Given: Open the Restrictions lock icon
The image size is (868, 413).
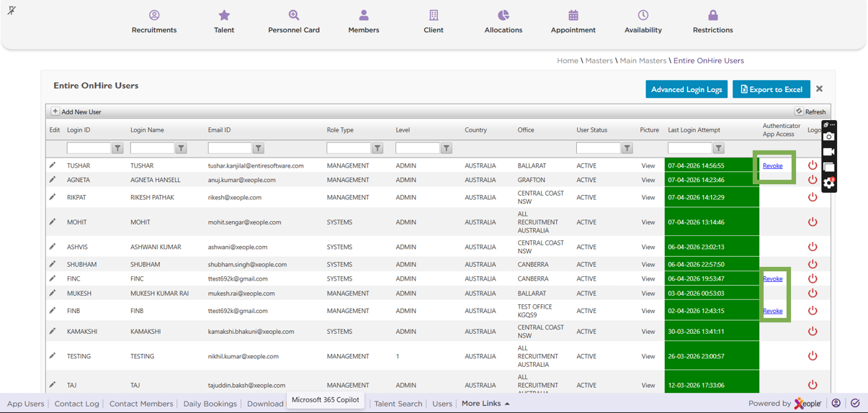Looking at the screenshot, I should coord(712,15).
